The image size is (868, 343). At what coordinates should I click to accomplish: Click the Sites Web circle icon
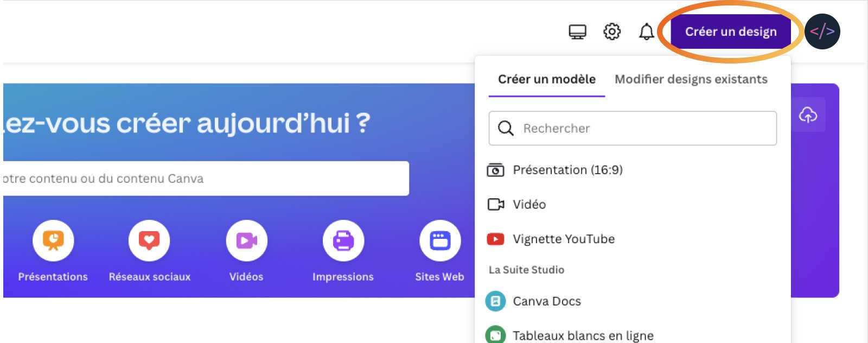pos(440,240)
